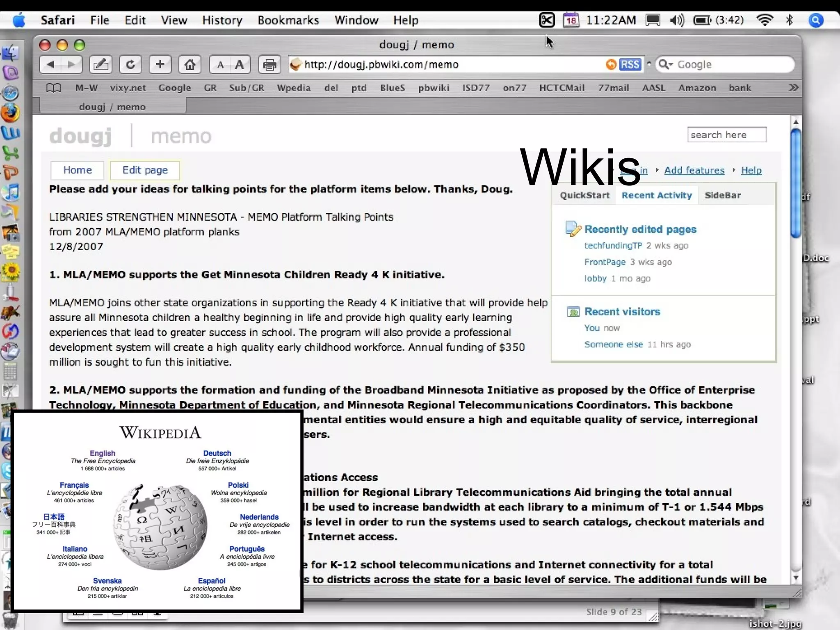The image size is (840, 630).
Task: Click the wiki 'search here' field
Action: coord(726,135)
